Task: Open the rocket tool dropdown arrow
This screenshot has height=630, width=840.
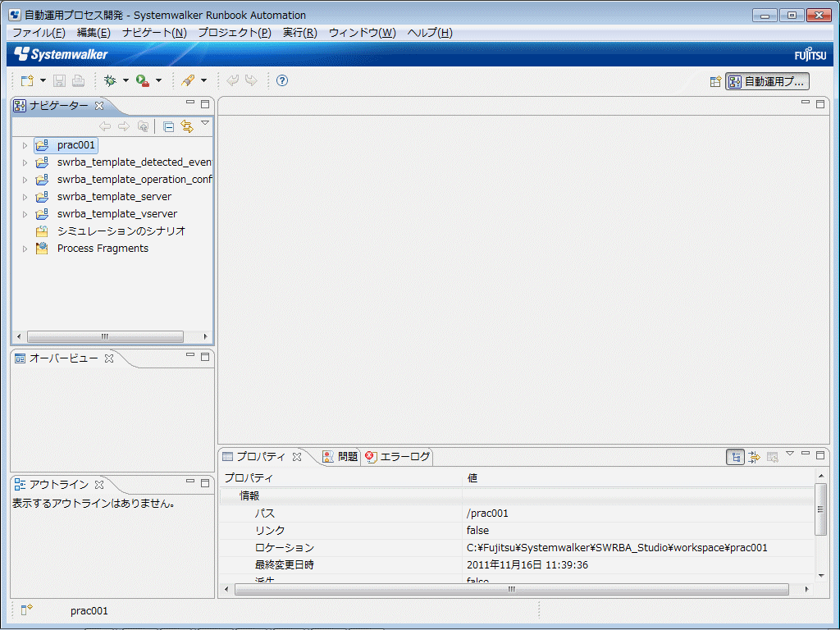Action: click(x=203, y=81)
